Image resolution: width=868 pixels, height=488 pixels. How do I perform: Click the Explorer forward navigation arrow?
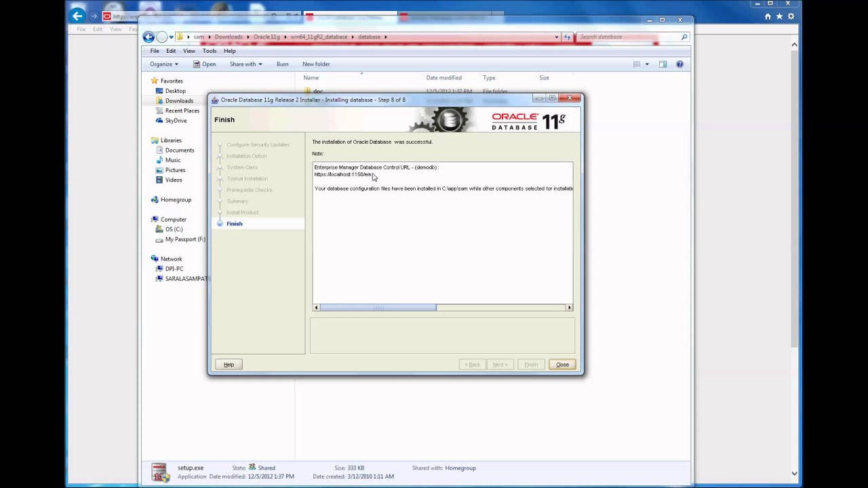pos(161,37)
